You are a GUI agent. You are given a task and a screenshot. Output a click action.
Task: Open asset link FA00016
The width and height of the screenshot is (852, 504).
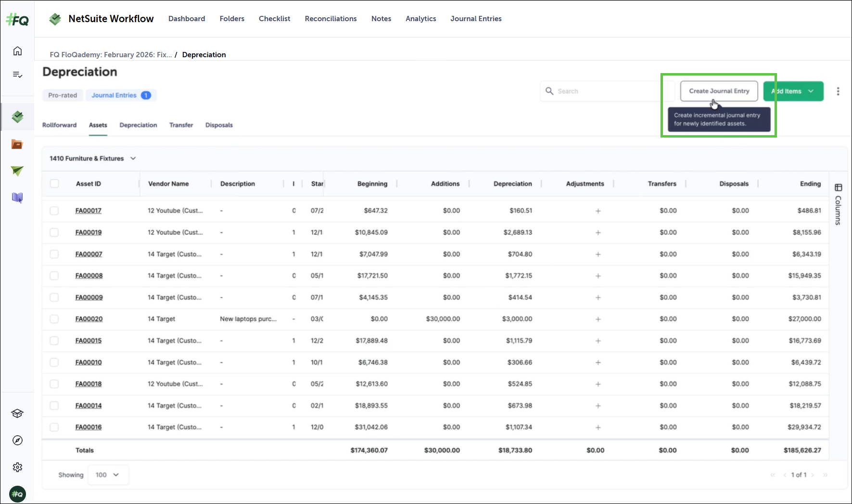click(89, 427)
